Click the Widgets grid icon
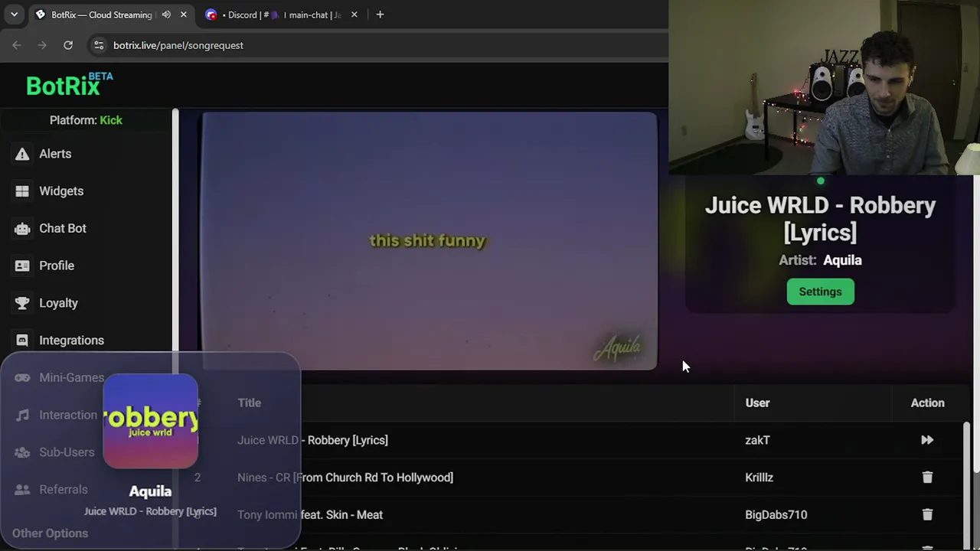Image resolution: width=980 pixels, height=551 pixels. (22, 191)
